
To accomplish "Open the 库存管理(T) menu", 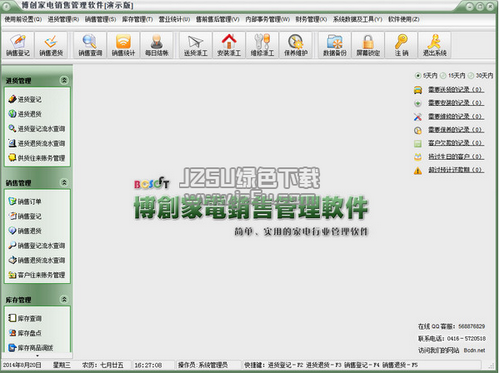I will [x=137, y=19].
